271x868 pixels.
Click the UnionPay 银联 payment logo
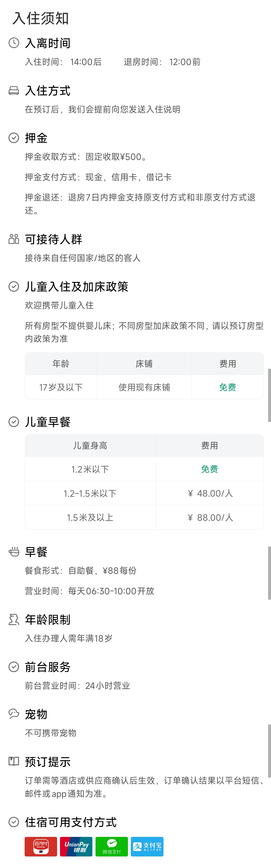click(76, 846)
